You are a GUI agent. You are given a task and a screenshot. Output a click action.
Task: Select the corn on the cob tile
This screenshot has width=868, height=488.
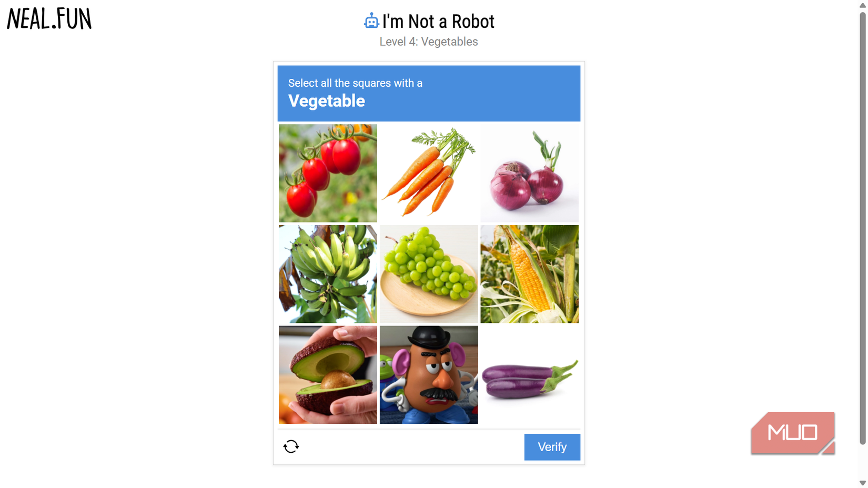click(529, 274)
